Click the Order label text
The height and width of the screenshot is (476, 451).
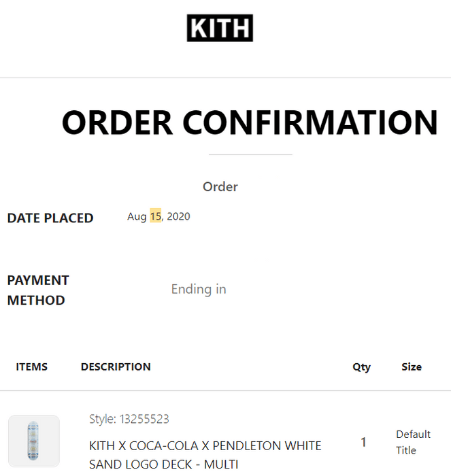pos(220,187)
